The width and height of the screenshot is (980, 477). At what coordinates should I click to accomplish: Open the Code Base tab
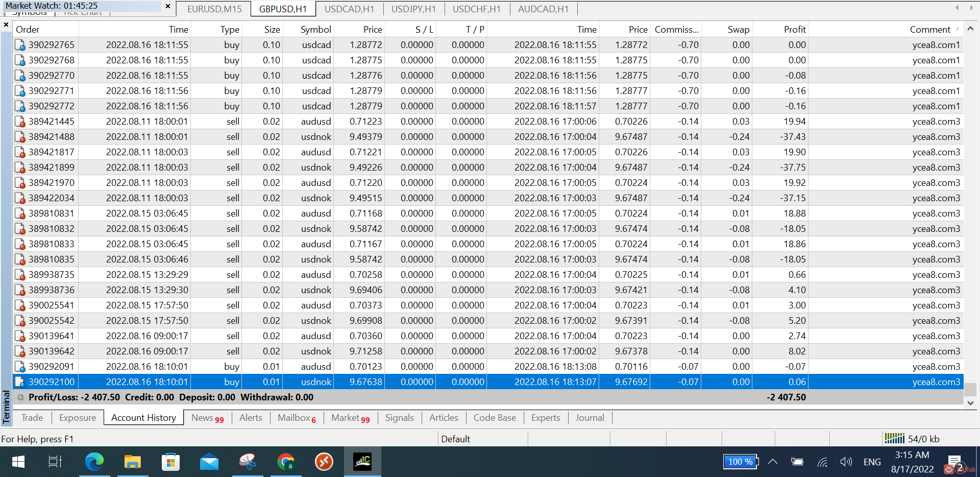pos(495,418)
